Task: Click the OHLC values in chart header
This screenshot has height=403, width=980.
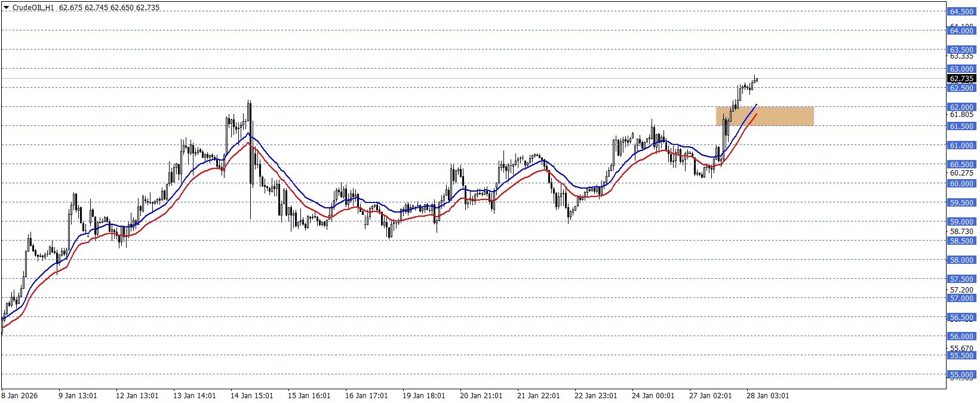Action: coord(109,8)
